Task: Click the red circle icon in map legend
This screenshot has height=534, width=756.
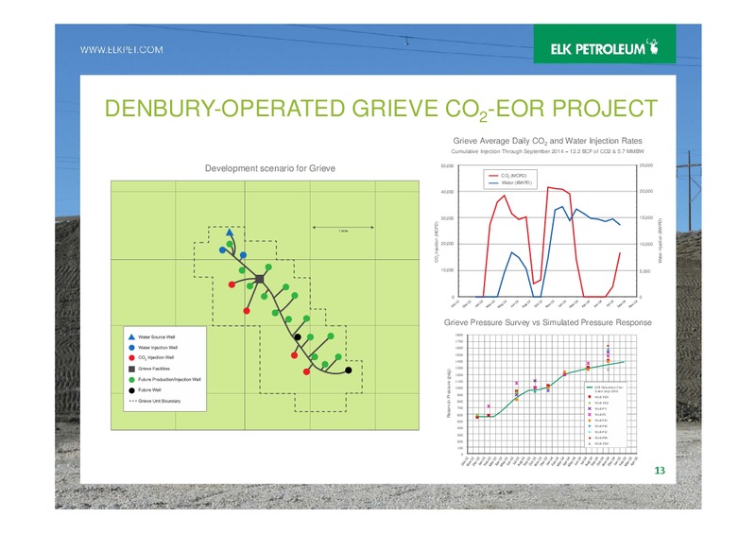Action: [x=131, y=358]
